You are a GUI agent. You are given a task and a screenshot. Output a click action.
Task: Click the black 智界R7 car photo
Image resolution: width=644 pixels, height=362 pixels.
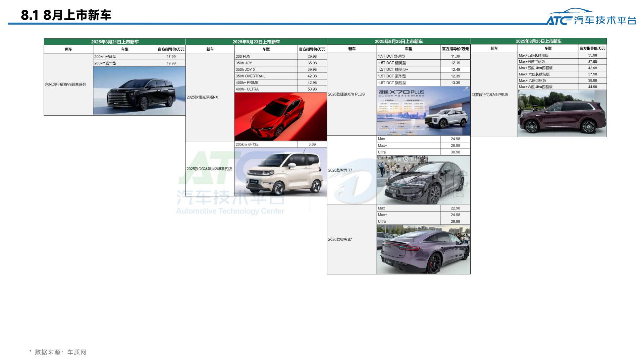click(423, 180)
